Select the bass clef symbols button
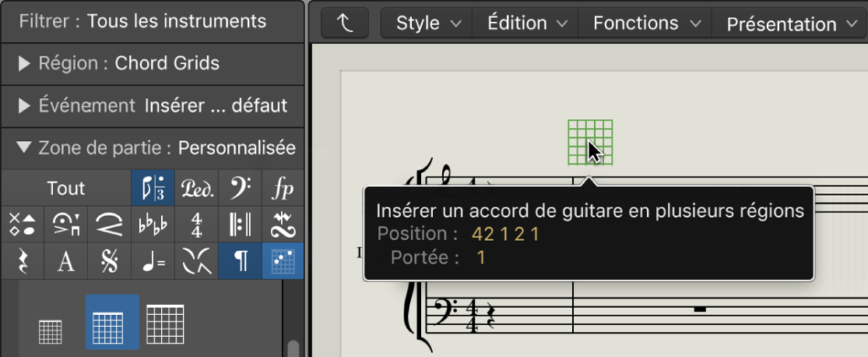 point(241,188)
